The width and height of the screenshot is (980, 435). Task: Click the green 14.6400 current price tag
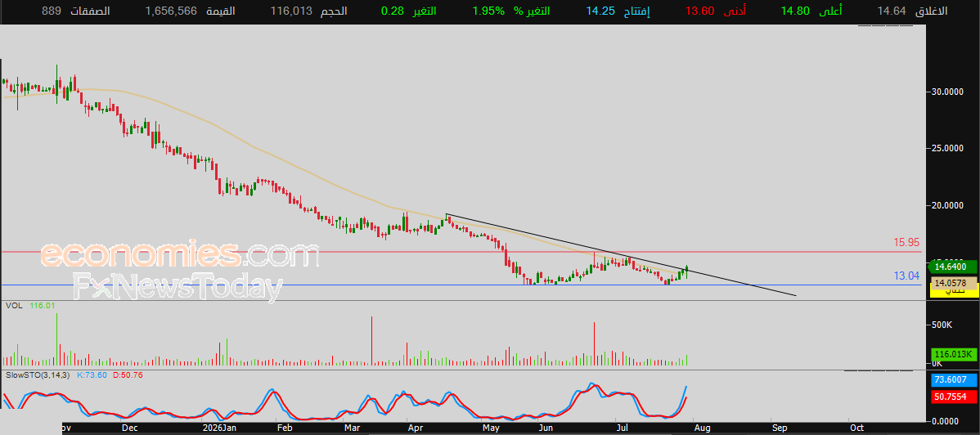952,267
